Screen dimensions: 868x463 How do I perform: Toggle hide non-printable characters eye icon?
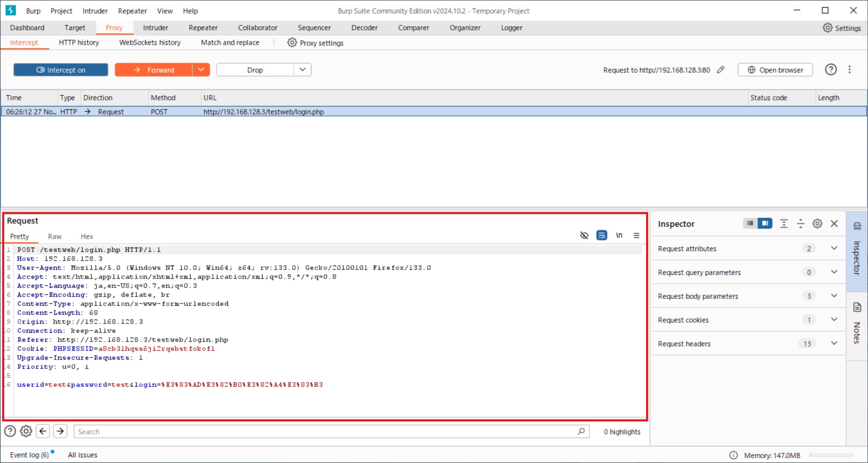[x=584, y=235]
